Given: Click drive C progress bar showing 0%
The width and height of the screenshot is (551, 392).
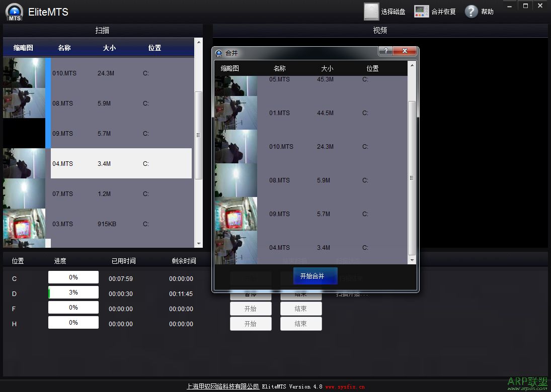Looking at the screenshot, I should [x=73, y=277].
